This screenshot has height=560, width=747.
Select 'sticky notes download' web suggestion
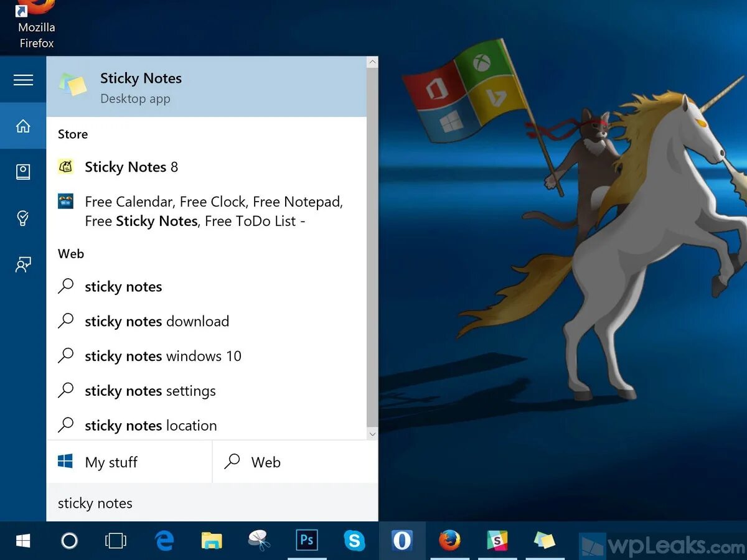(x=207, y=322)
